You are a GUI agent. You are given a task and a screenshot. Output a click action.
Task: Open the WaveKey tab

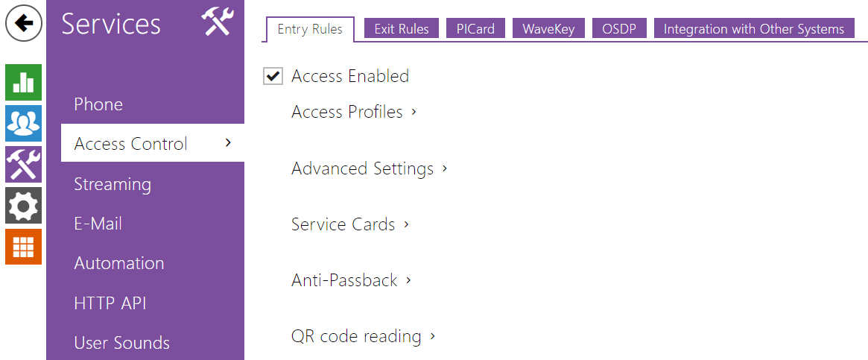click(549, 29)
